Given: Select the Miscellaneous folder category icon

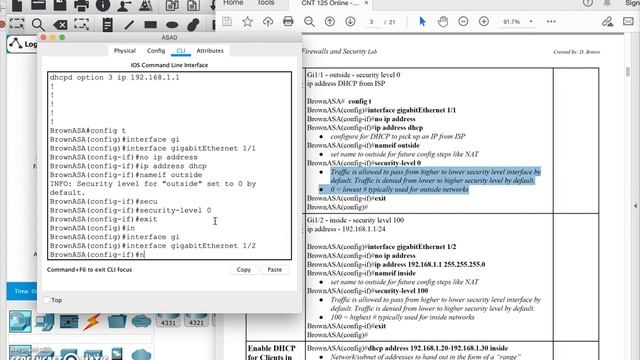Looking at the screenshot, I should [117, 321].
